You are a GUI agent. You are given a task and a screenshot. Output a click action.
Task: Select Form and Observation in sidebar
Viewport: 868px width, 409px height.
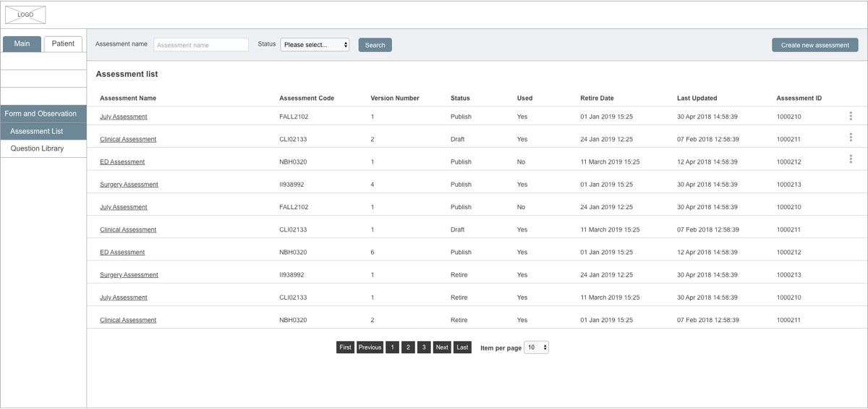(43, 114)
